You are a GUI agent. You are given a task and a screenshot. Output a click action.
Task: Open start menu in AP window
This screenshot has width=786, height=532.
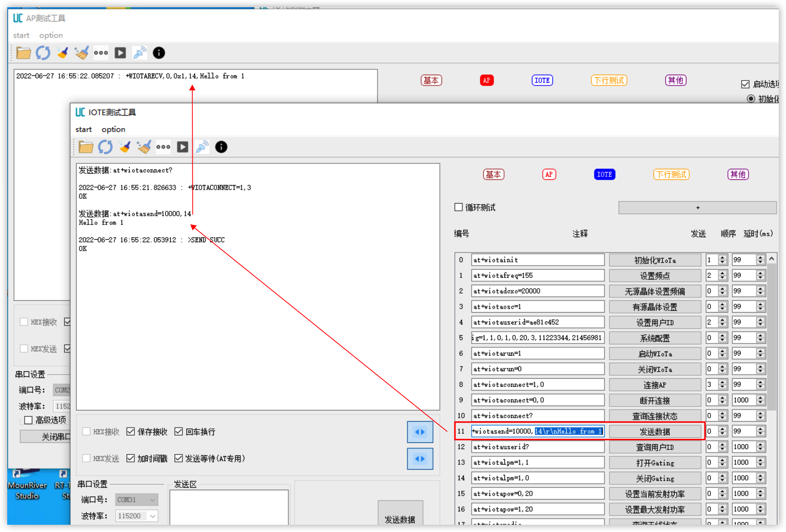coord(21,35)
